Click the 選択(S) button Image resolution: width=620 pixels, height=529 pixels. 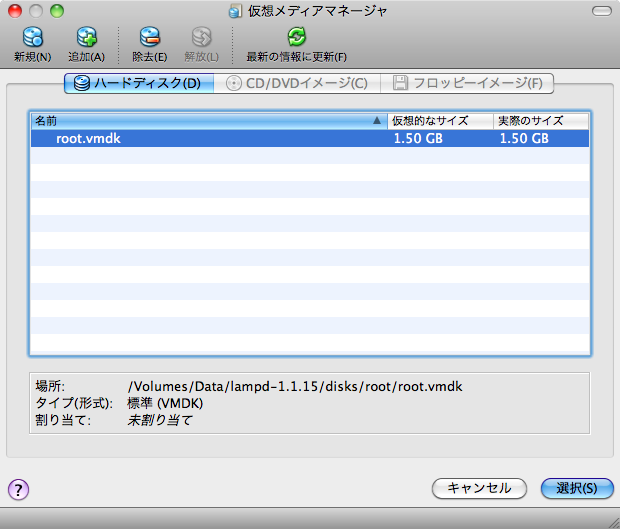(577, 489)
